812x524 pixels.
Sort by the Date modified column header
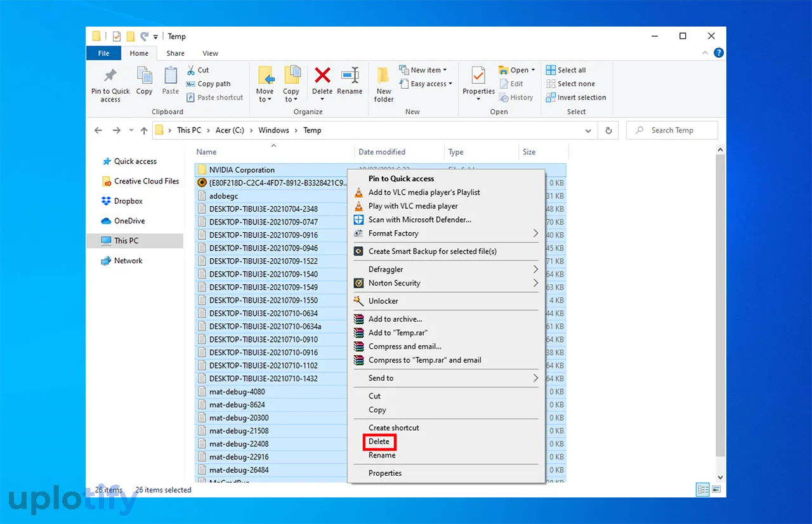click(x=382, y=152)
